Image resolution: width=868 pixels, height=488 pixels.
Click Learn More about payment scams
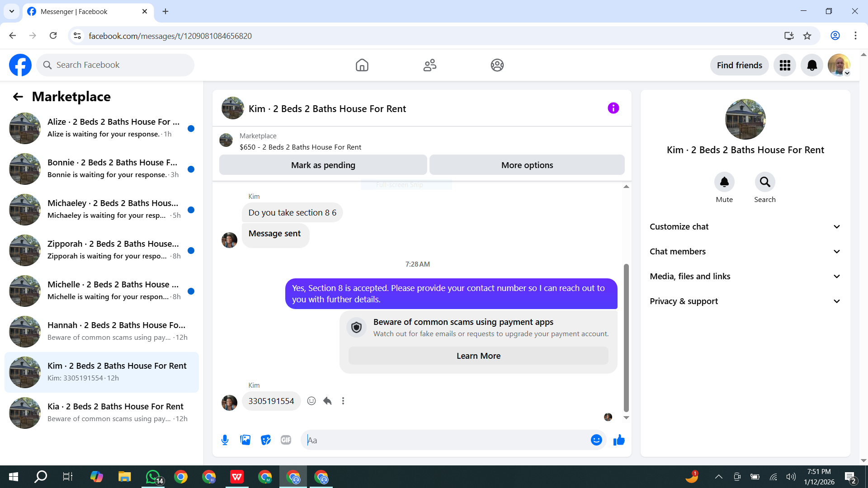click(478, 356)
